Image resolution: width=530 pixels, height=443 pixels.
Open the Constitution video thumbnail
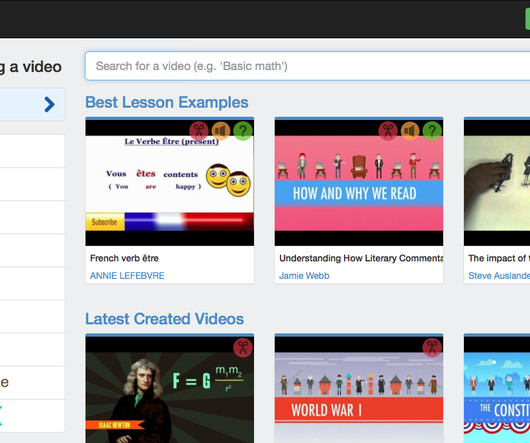tap(497, 389)
